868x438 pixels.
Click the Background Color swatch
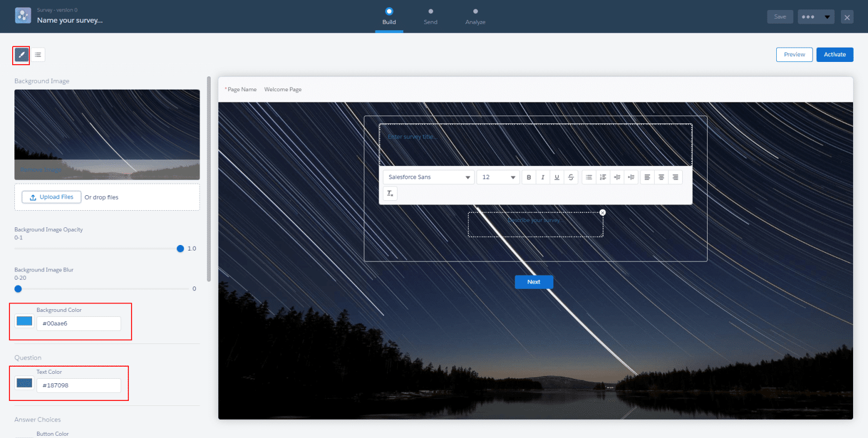coord(24,321)
